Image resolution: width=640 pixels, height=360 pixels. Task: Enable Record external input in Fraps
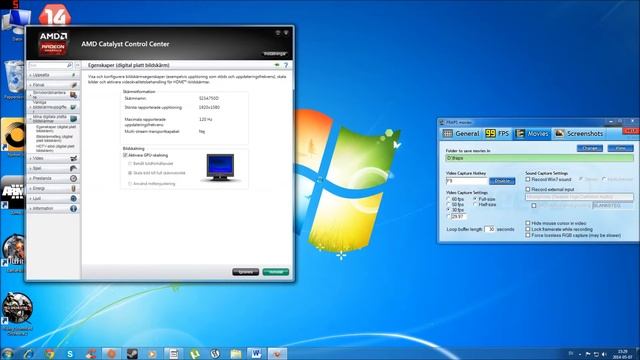click(528, 189)
